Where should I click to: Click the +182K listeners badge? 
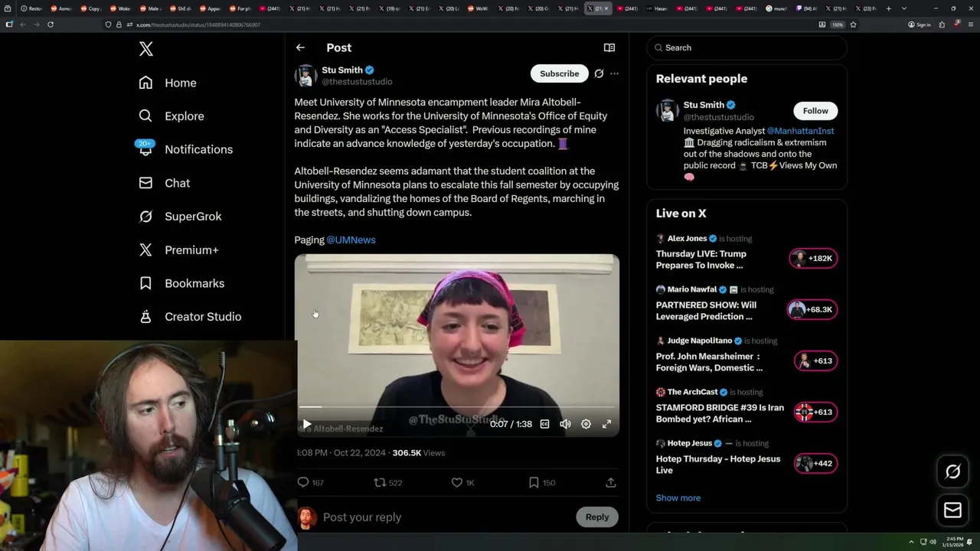(x=813, y=258)
